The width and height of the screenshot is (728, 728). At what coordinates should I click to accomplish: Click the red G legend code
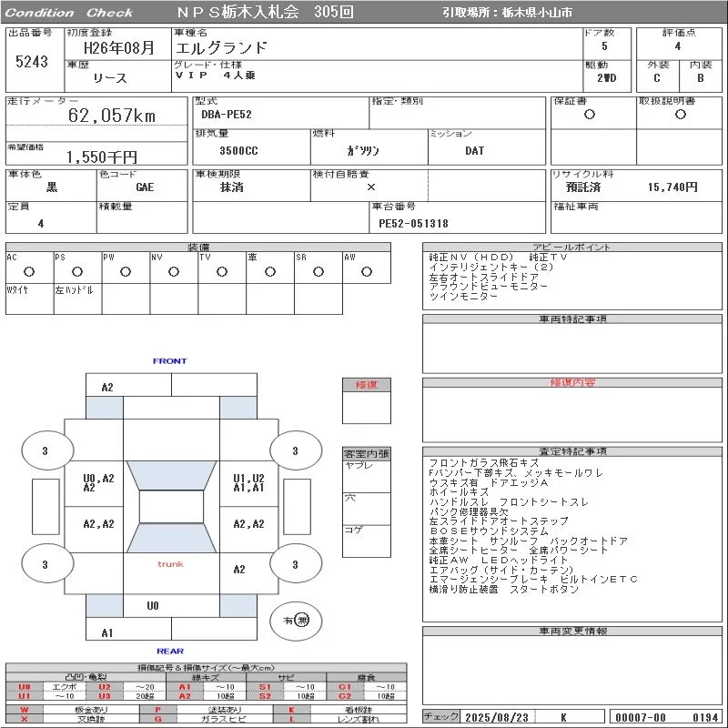point(157,719)
